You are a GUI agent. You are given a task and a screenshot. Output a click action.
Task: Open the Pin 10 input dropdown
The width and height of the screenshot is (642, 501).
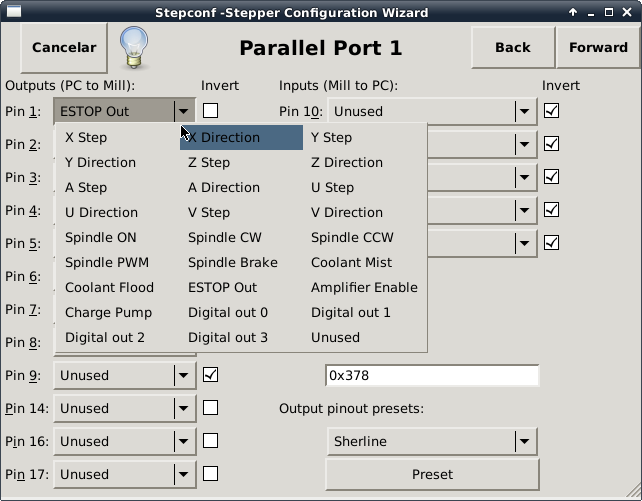point(432,111)
